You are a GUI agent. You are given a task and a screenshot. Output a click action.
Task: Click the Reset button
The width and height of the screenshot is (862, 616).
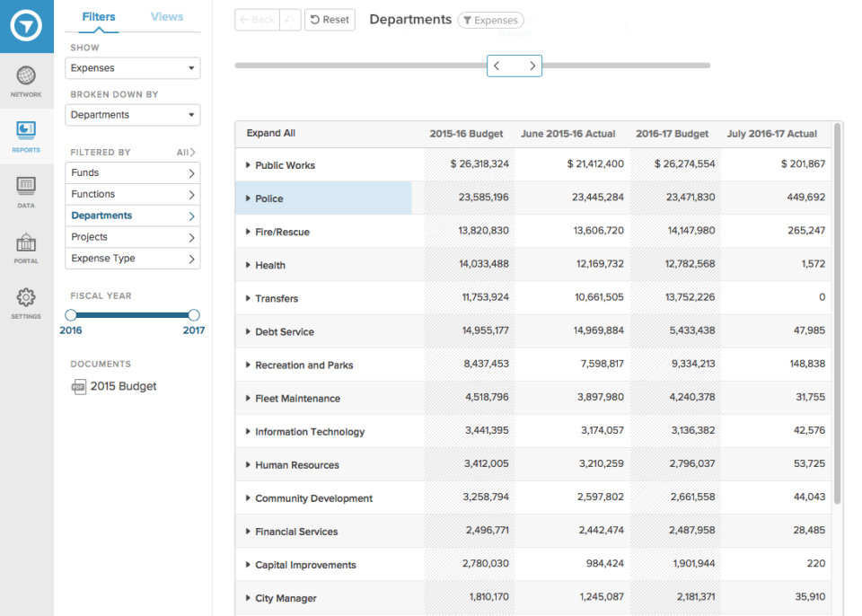[x=330, y=20]
